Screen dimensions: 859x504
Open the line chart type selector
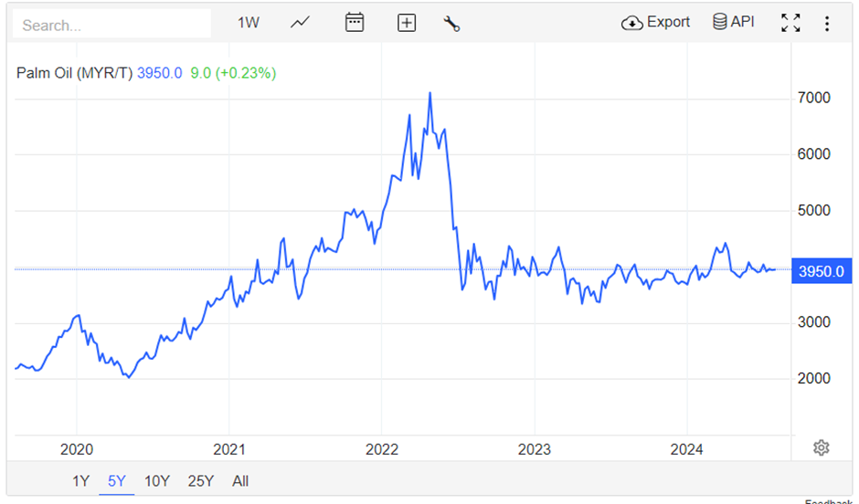coord(301,23)
